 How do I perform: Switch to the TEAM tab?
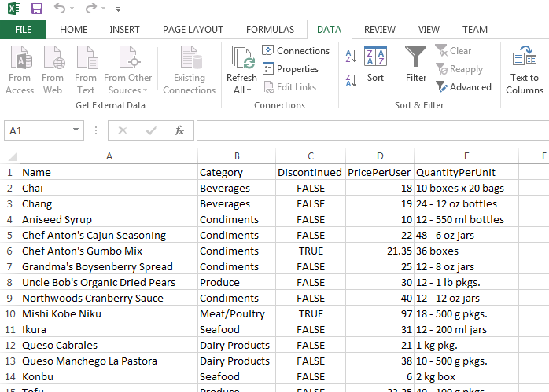coord(475,30)
